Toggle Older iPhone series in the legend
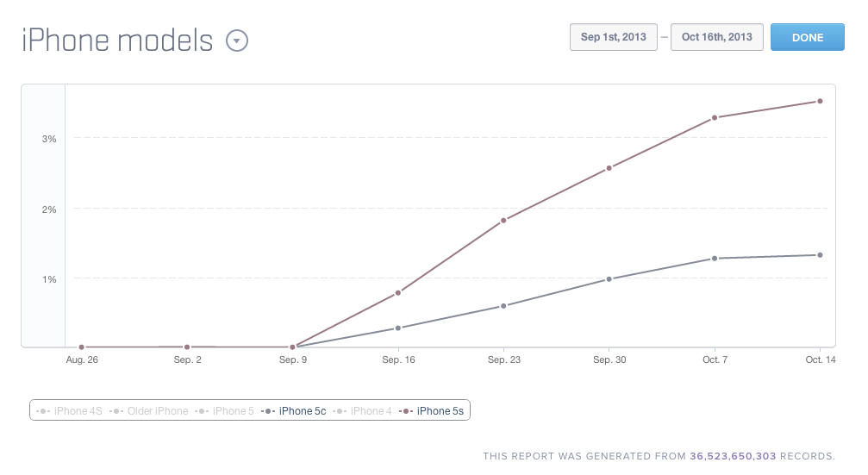The image size is (868, 475). tap(150, 411)
